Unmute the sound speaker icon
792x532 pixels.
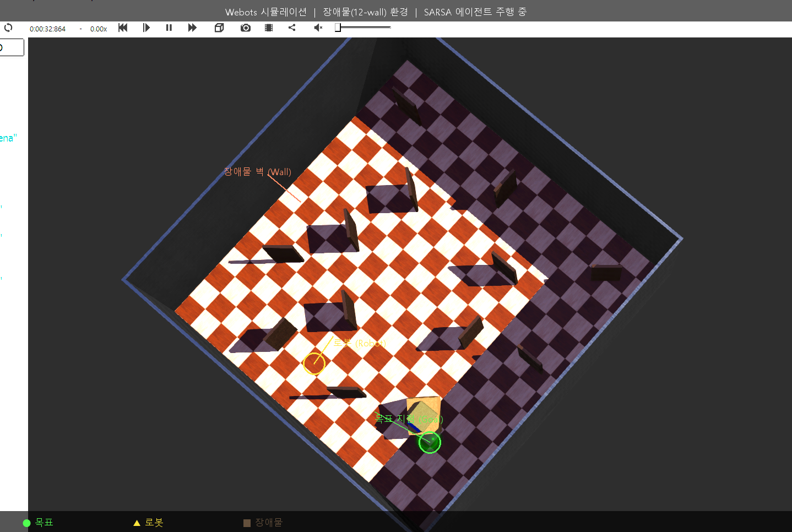tap(318, 28)
